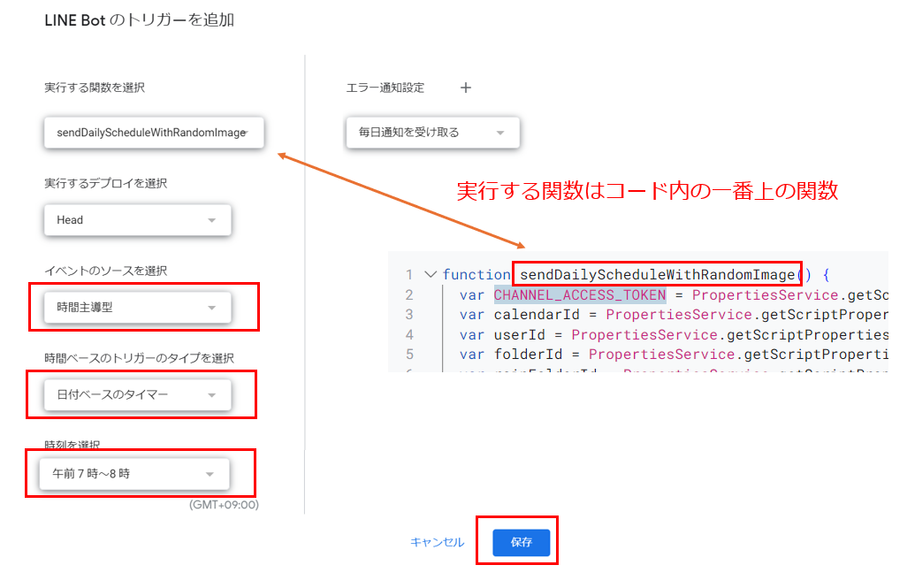Click the 実行する関数を選択 label
Viewport: 907px width, 588px height.
click(95, 88)
